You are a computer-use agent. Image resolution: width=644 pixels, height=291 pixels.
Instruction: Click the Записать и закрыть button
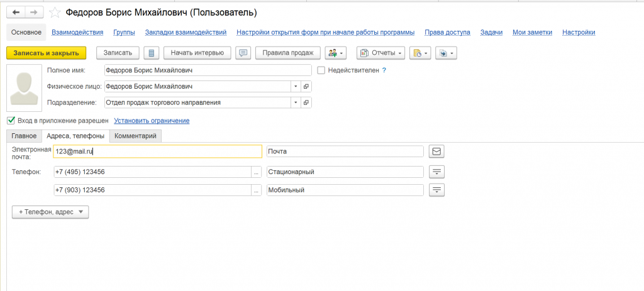point(46,53)
